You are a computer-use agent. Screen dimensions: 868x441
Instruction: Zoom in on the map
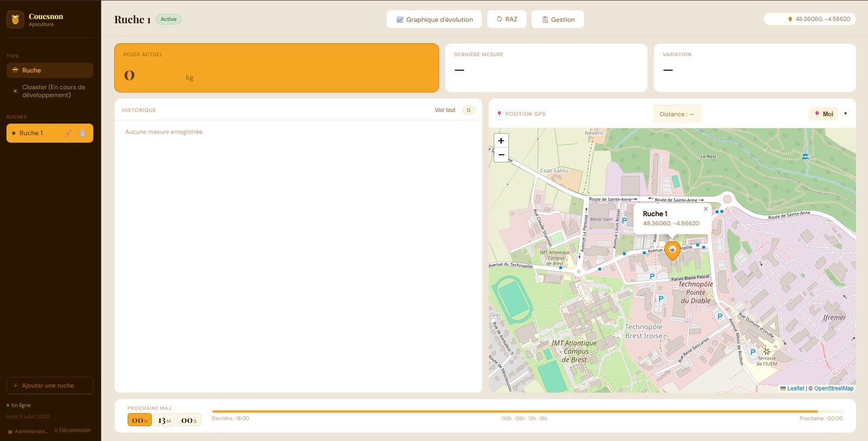click(x=501, y=141)
